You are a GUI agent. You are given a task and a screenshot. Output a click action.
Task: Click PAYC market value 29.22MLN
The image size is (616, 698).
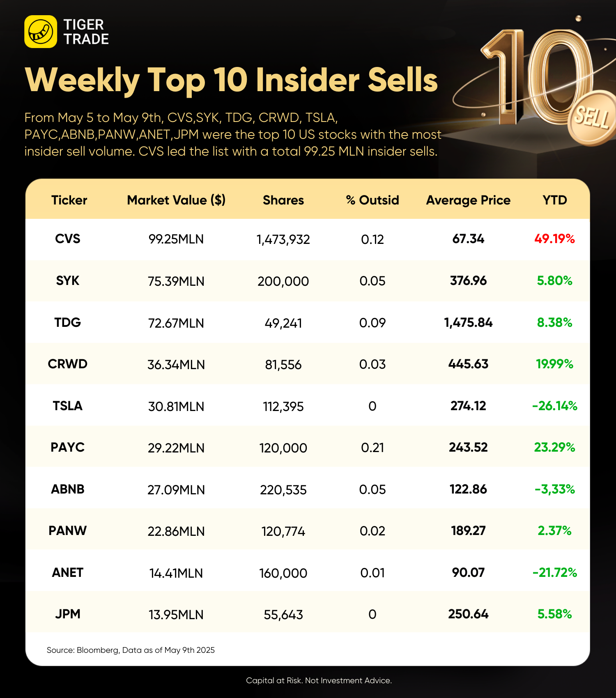pyautogui.click(x=176, y=448)
